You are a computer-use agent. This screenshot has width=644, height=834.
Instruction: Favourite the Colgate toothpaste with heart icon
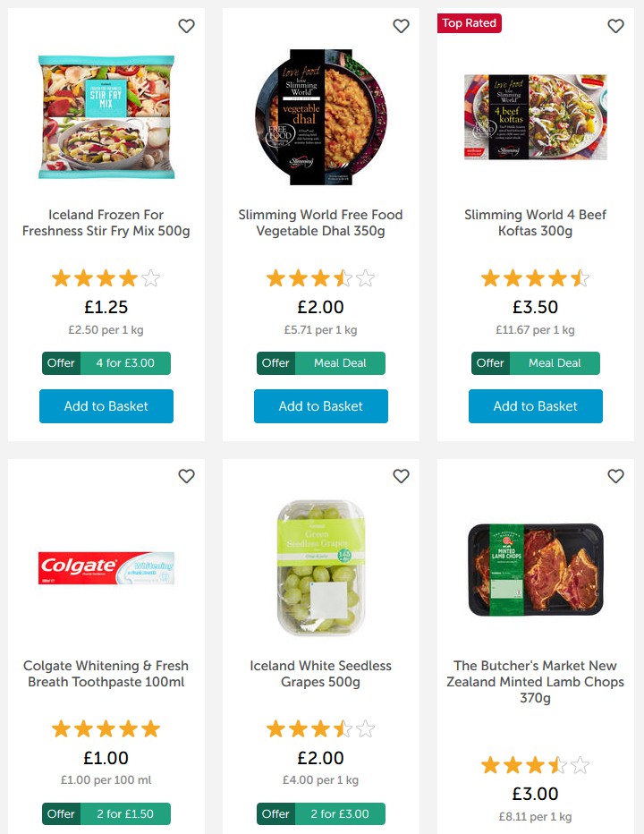pyautogui.click(x=186, y=476)
